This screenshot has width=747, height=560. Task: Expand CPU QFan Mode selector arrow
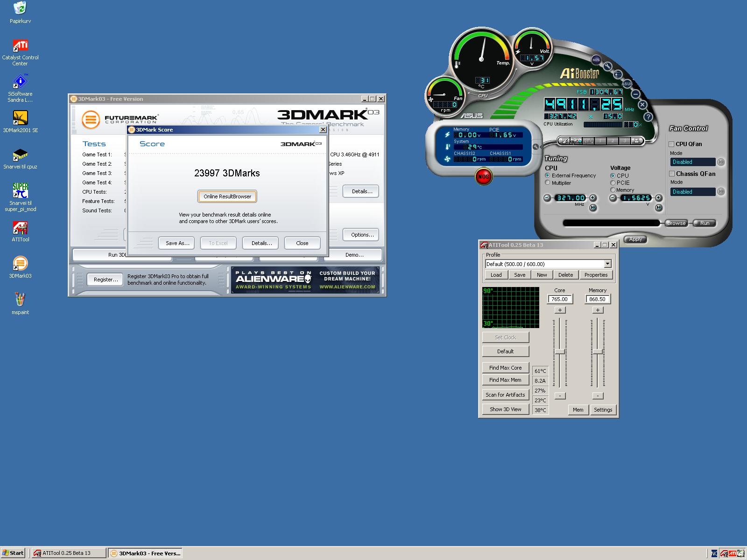721,162
